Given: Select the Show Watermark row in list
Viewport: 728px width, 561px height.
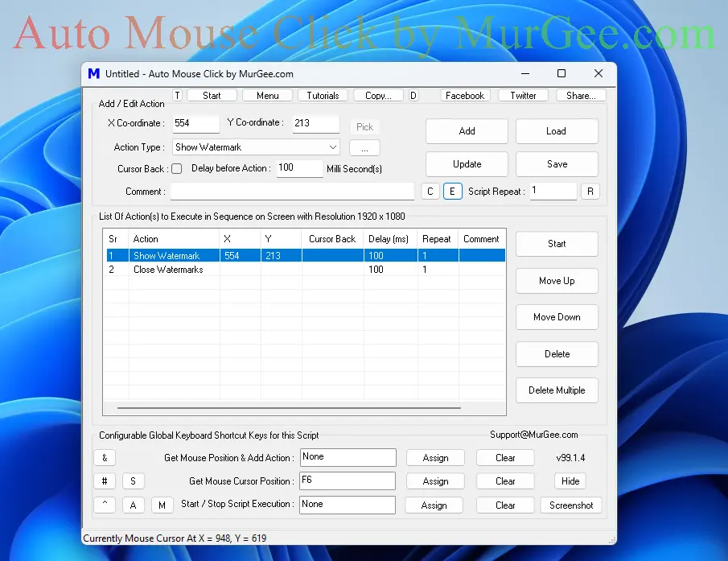Looking at the screenshot, I should tap(306, 255).
